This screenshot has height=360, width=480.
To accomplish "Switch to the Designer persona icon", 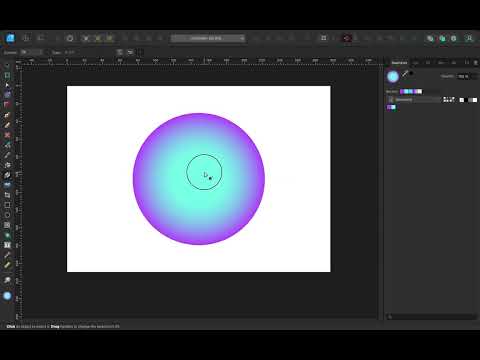I will [10, 38].
